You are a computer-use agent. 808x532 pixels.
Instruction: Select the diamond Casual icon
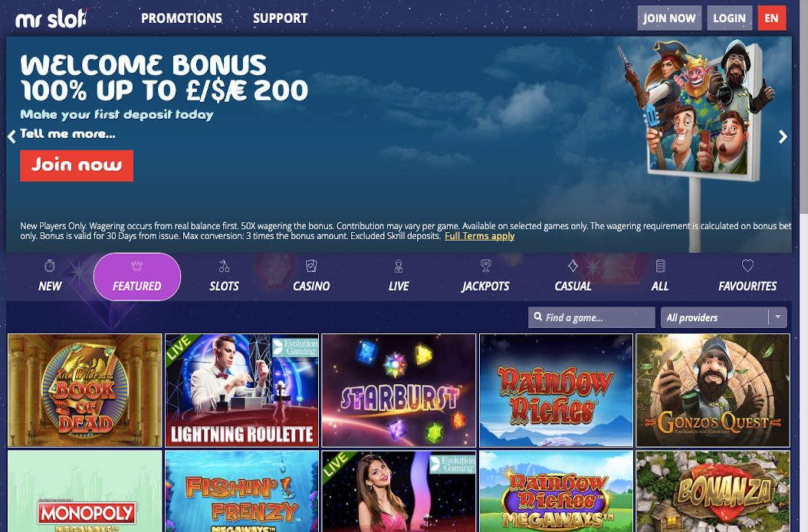coord(573,265)
